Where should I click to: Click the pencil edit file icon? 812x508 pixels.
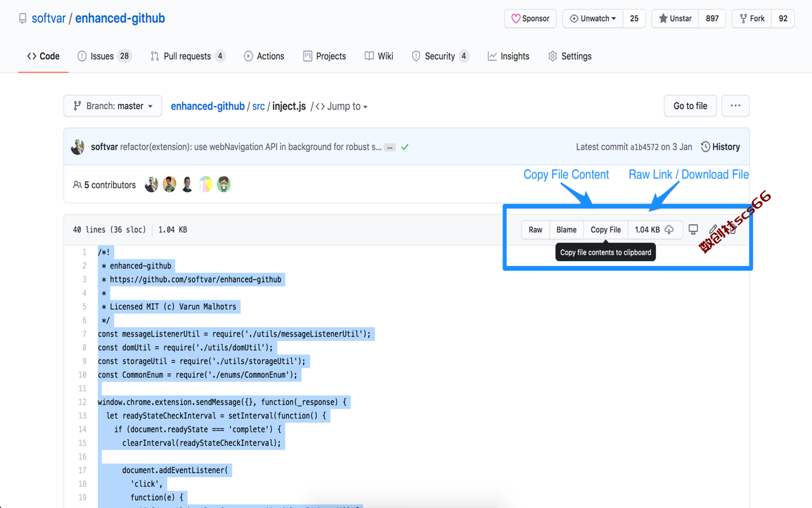(713, 229)
